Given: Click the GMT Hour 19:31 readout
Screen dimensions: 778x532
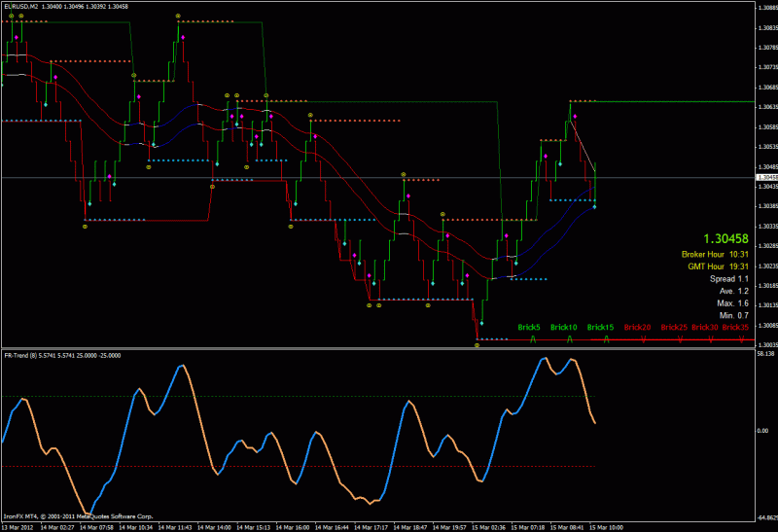Looking at the screenshot, I should [x=718, y=266].
